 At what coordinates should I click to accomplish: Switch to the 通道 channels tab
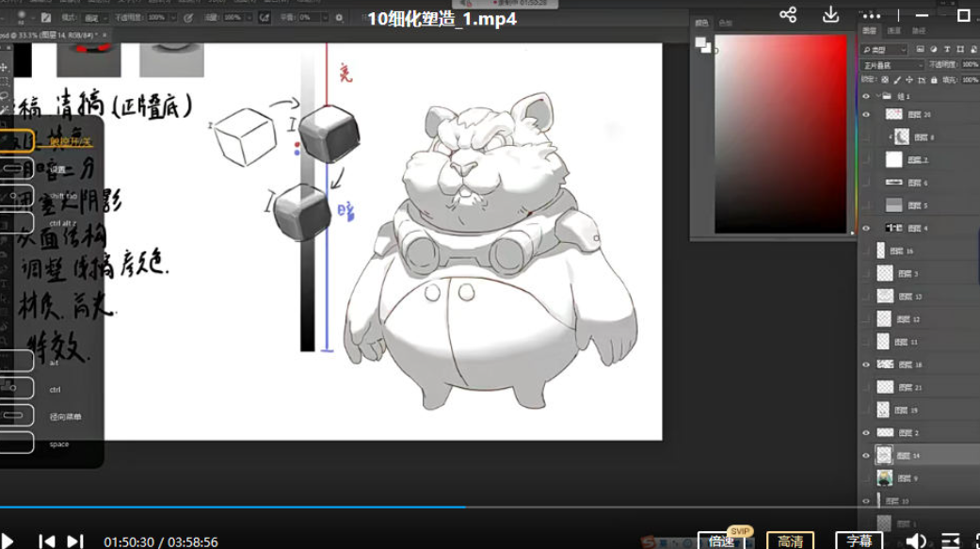pos(894,31)
